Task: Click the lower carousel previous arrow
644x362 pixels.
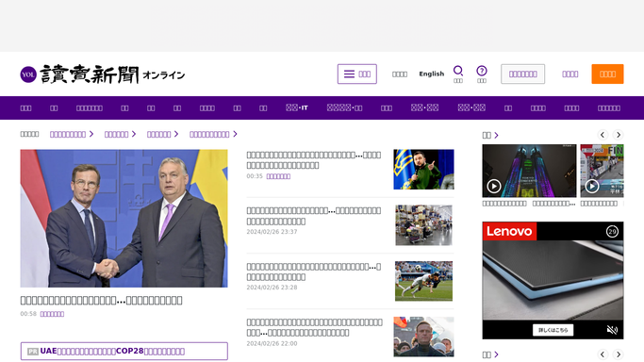Action: point(603,354)
